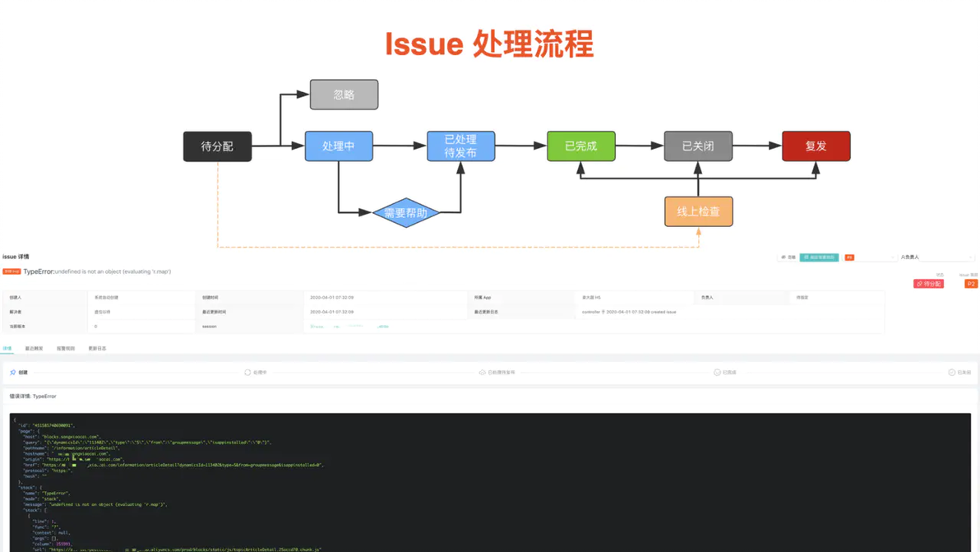The image size is (980, 552).
Task: Switch to the 更新日志 tab
Action: [x=97, y=348]
